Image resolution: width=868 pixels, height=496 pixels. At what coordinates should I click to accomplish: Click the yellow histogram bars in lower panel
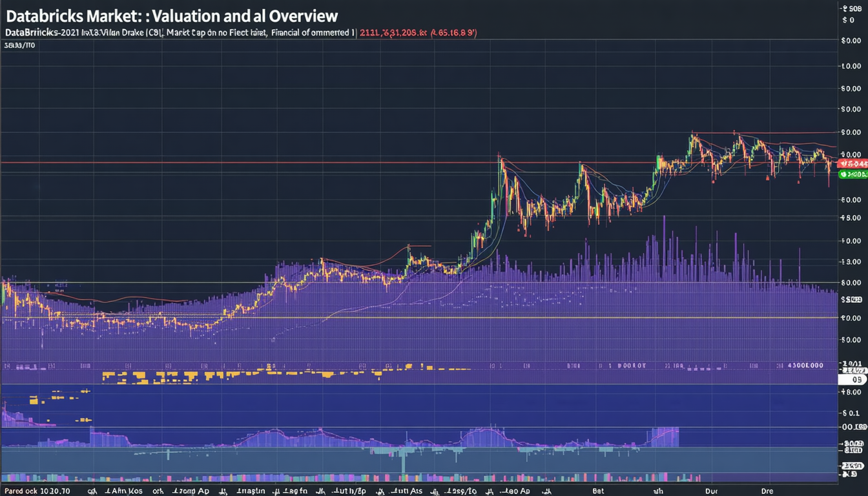click(194, 375)
